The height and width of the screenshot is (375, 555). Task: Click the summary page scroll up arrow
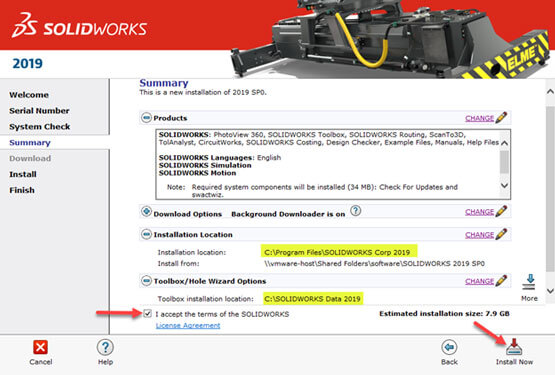[550, 92]
